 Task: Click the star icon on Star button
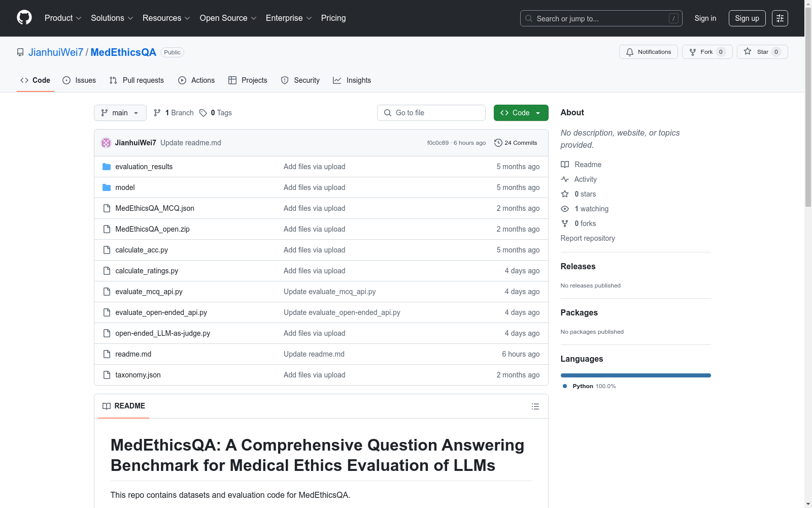[748, 51]
